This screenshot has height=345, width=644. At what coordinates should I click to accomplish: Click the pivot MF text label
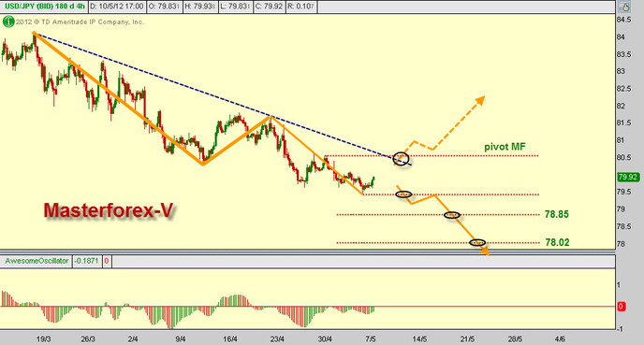point(505,147)
